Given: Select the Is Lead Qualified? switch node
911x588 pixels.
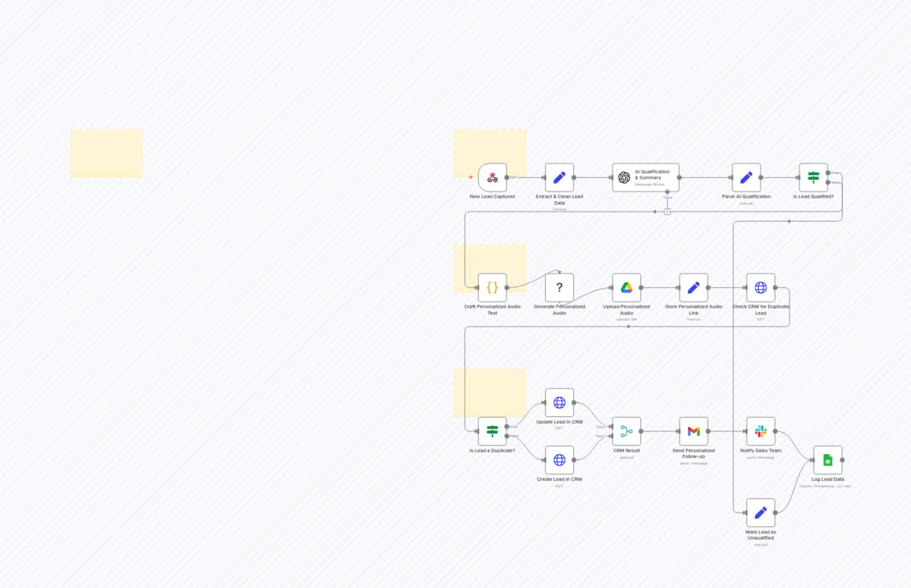Looking at the screenshot, I should pyautogui.click(x=813, y=177).
